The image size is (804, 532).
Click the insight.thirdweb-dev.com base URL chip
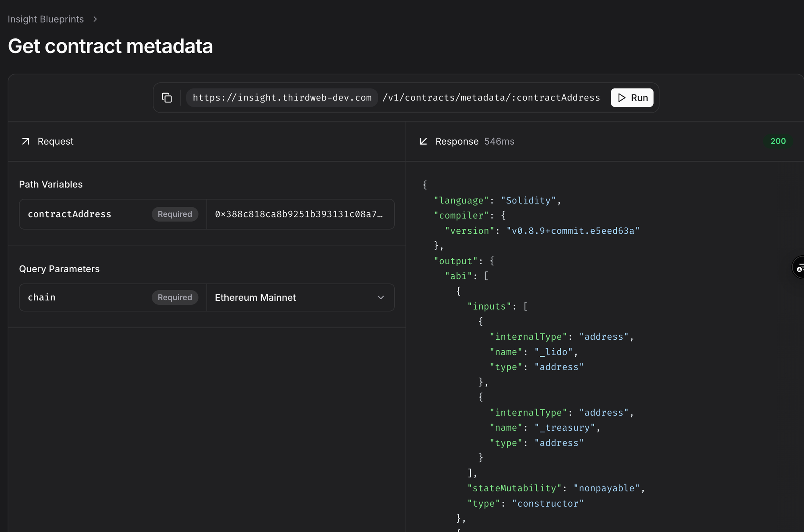pyautogui.click(x=282, y=98)
